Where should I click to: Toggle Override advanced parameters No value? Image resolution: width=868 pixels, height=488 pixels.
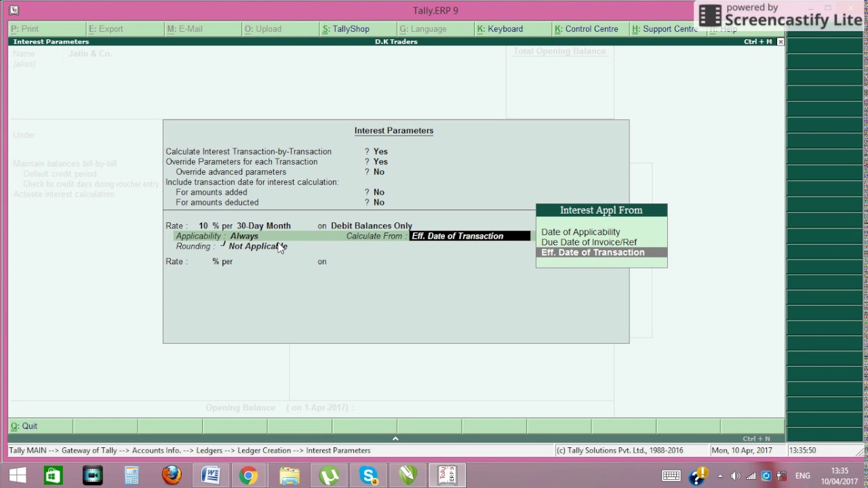pyautogui.click(x=378, y=172)
